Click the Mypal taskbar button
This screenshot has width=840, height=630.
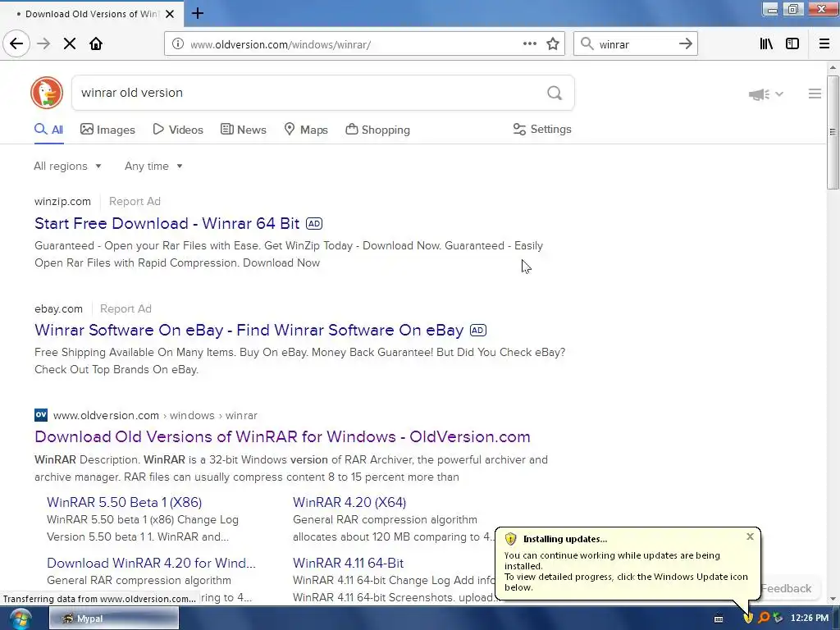[114, 619]
